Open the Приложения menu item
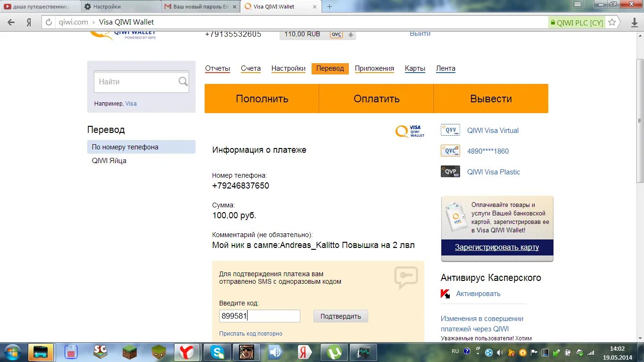 [x=374, y=68]
